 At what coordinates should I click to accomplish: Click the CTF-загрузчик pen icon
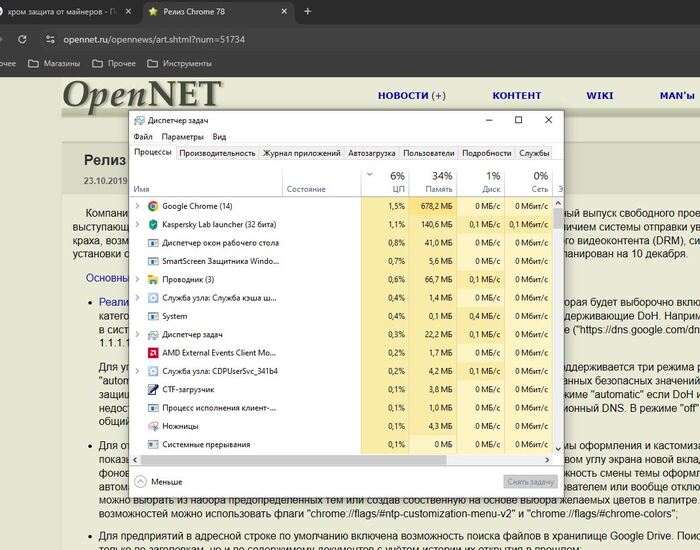[152, 389]
